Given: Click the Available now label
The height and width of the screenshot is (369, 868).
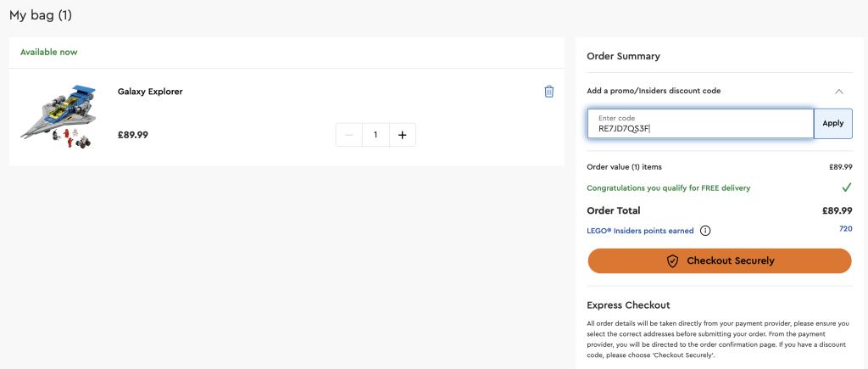Looking at the screenshot, I should point(48,52).
